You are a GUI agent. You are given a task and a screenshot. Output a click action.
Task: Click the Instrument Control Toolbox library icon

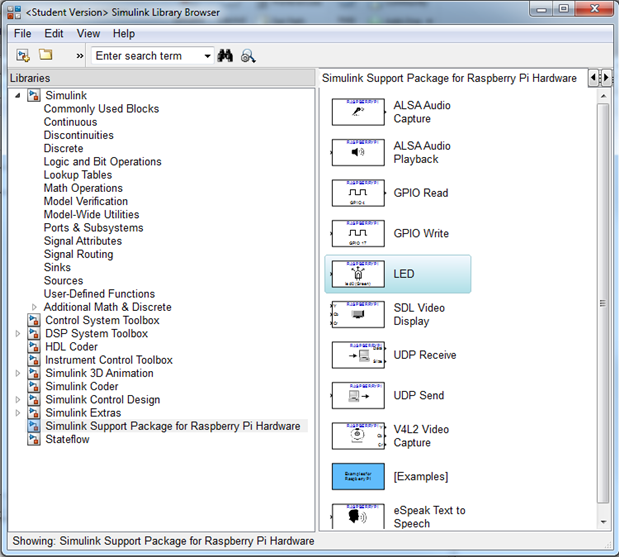click(x=34, y=360)
